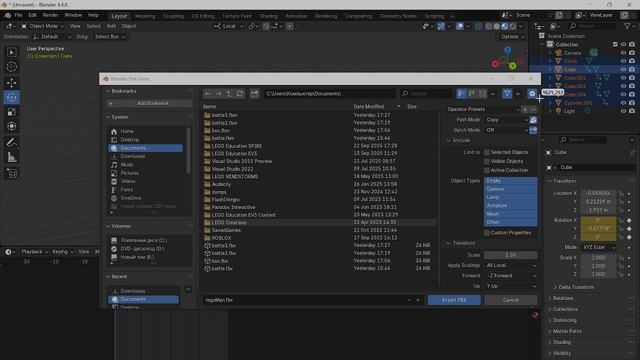This screenshot has height=360, width=640.
Task: Select the Add Cube tool in the toolbar
Action: [x=11, y=173]
